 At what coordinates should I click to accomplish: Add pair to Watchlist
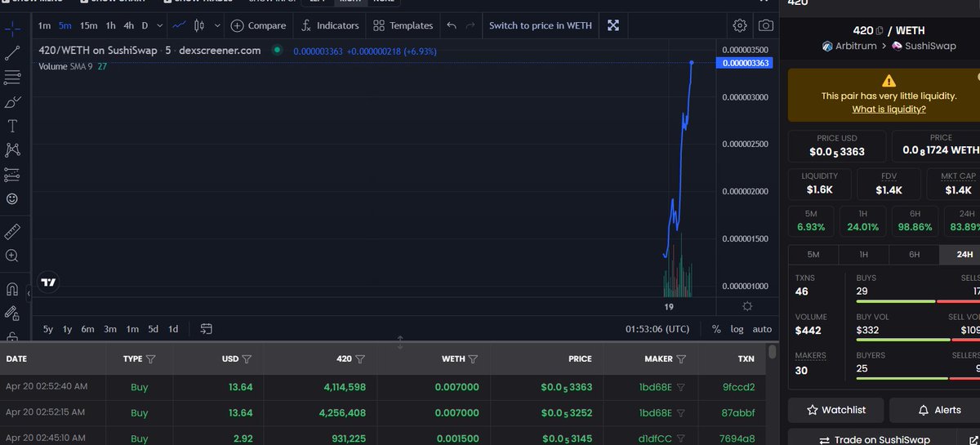835,410
